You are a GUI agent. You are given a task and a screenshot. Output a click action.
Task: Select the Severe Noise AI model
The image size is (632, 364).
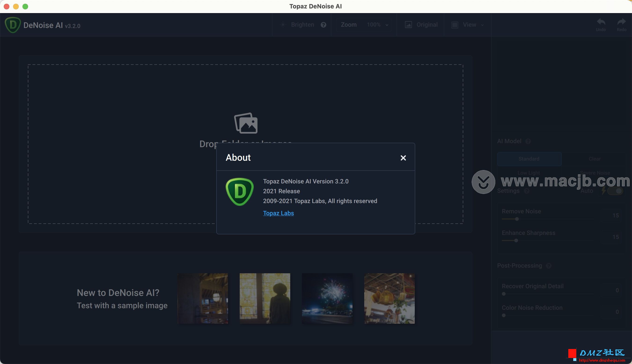pos(595,173)
